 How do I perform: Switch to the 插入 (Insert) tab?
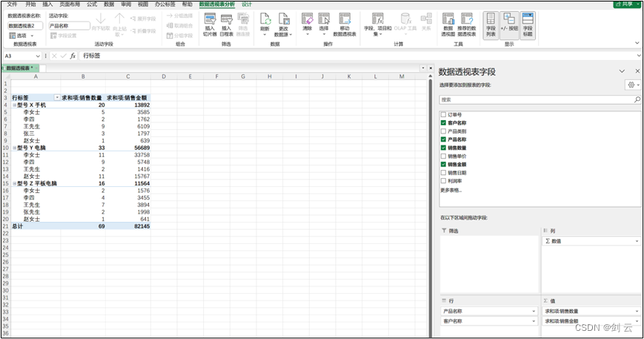(x=47, y=4)
